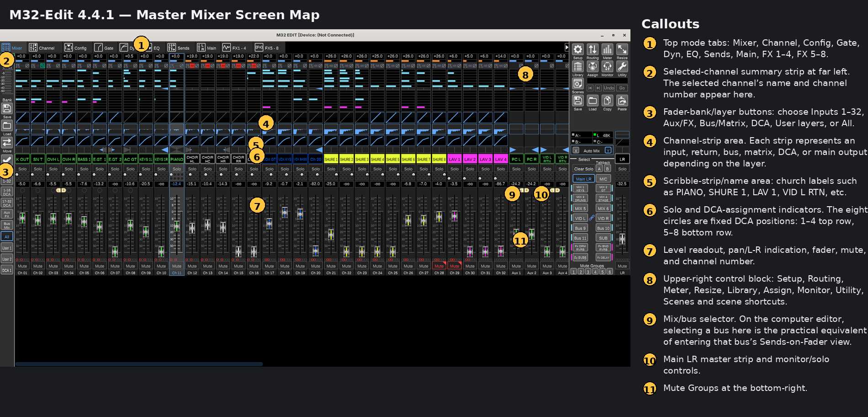Click the horizontal scrollbar below mixer
This screenshot has width=868, height=417.
139,364
